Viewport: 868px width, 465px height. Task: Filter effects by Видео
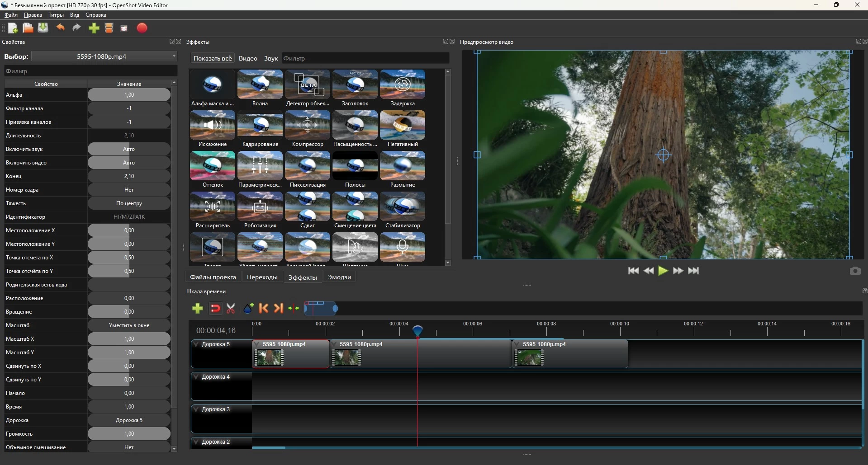248,58
